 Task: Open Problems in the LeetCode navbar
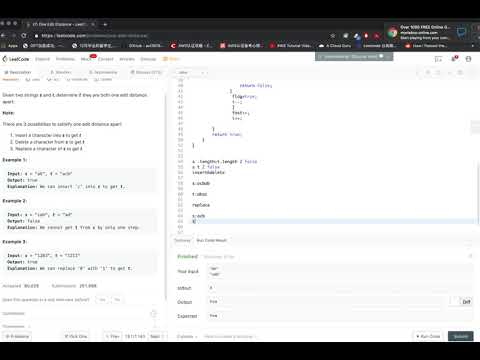(65, 59)
